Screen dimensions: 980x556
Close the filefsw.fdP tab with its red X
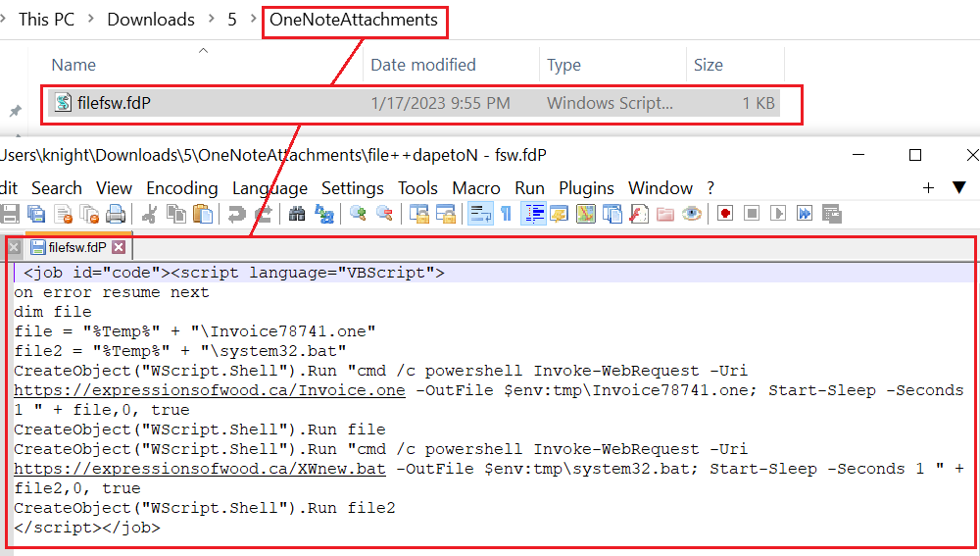(119, 247)
